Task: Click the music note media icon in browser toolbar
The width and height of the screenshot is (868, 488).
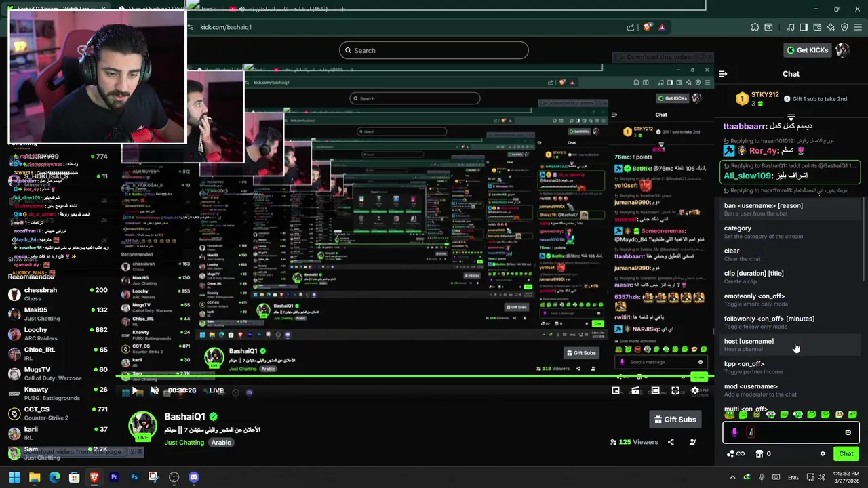Action: [x=790, y=27]
